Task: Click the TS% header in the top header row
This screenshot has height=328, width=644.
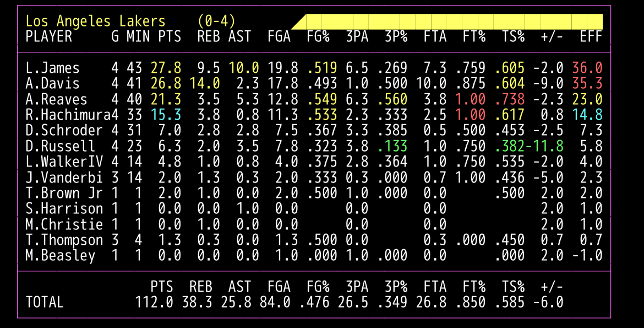Action: coord(513,36)
